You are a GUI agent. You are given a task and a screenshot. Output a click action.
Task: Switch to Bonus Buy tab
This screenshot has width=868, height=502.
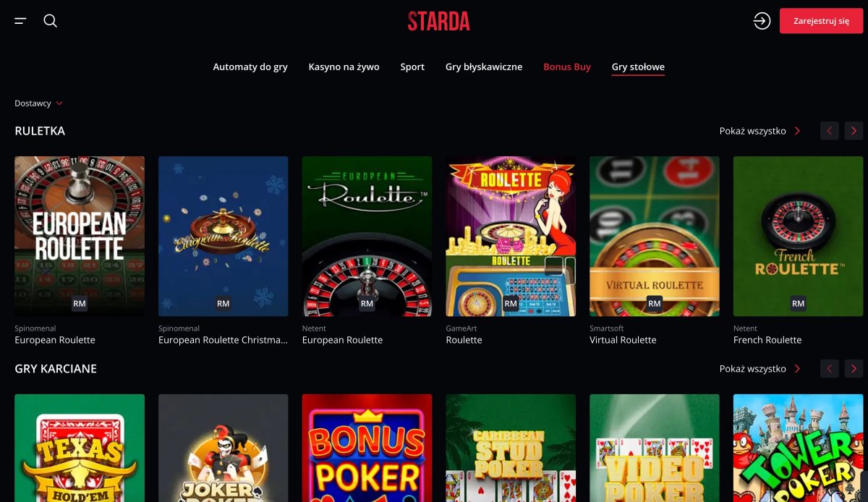(567, 67)
